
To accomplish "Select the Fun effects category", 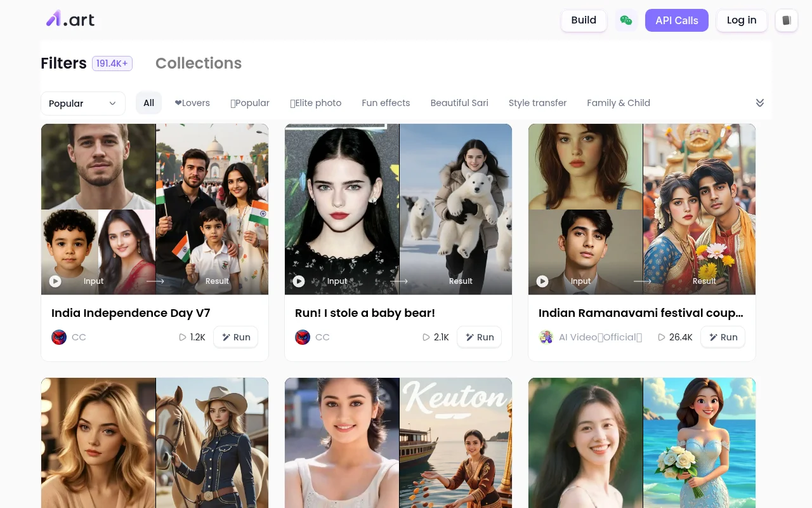I will point(386,103).
